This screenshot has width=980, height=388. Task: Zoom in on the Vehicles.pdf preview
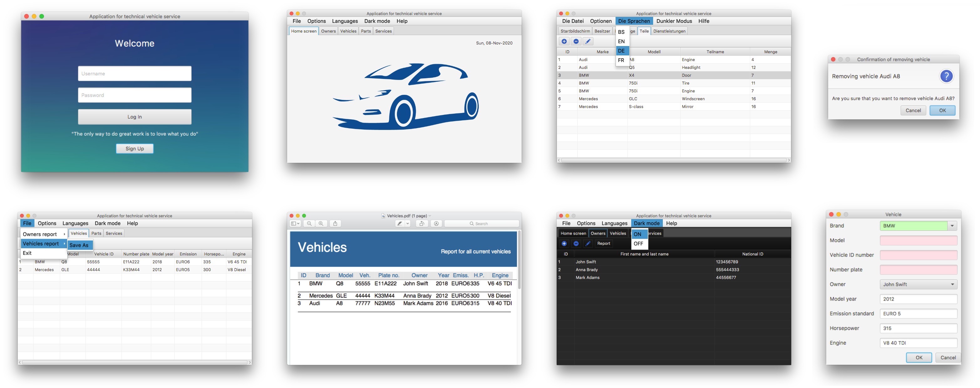pos(321,224)
